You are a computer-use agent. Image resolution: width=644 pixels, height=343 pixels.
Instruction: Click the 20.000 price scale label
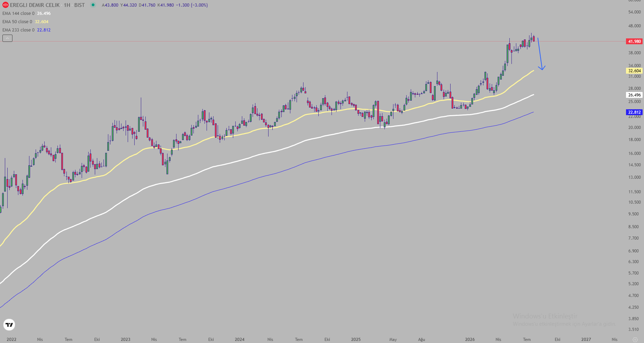click(635, 128)
